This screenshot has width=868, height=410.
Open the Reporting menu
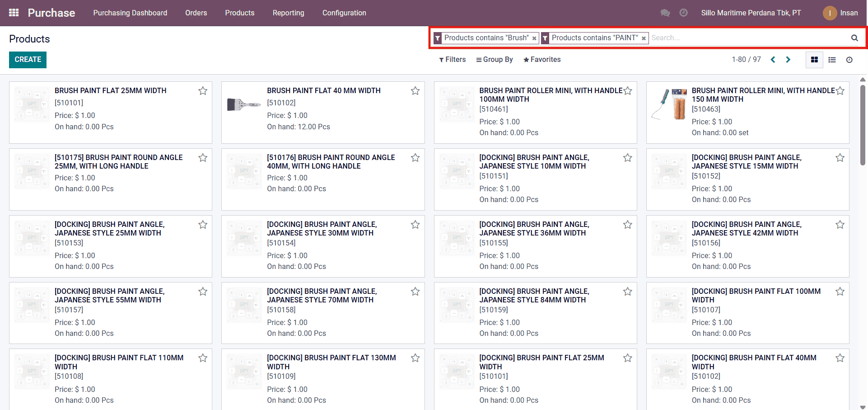tap(288, 13)
